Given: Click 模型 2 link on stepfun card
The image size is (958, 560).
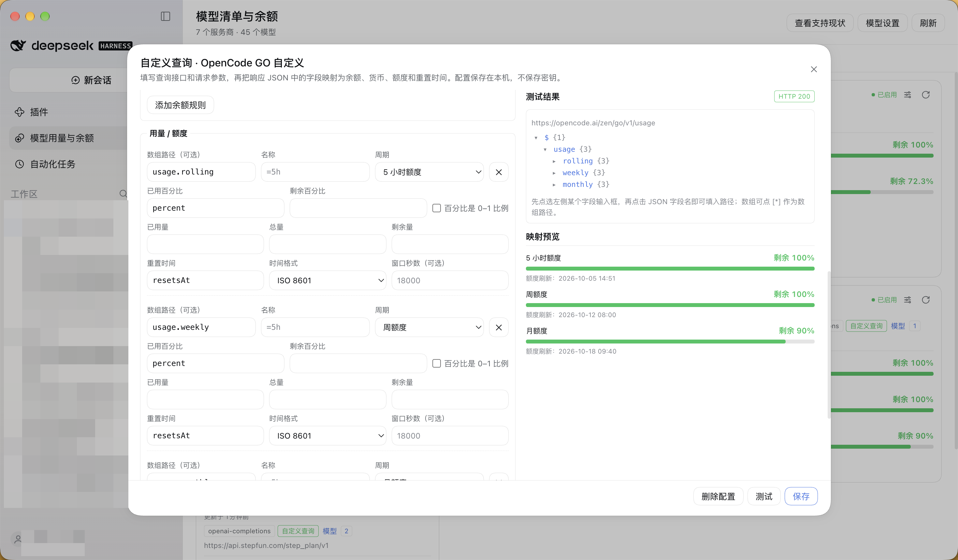Looking at the screenshot, I should (x=337, y=531).
